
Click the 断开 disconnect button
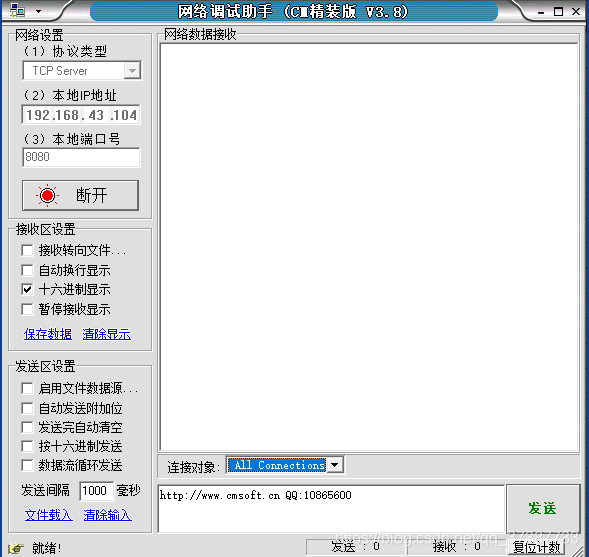(x=80, y=195)
